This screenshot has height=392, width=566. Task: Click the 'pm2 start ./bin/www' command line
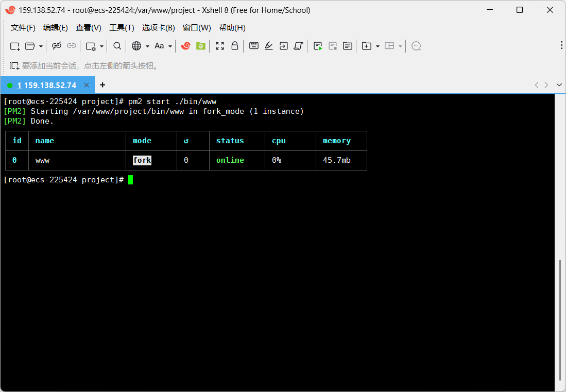pyautogui.click(x=172, y=102)
